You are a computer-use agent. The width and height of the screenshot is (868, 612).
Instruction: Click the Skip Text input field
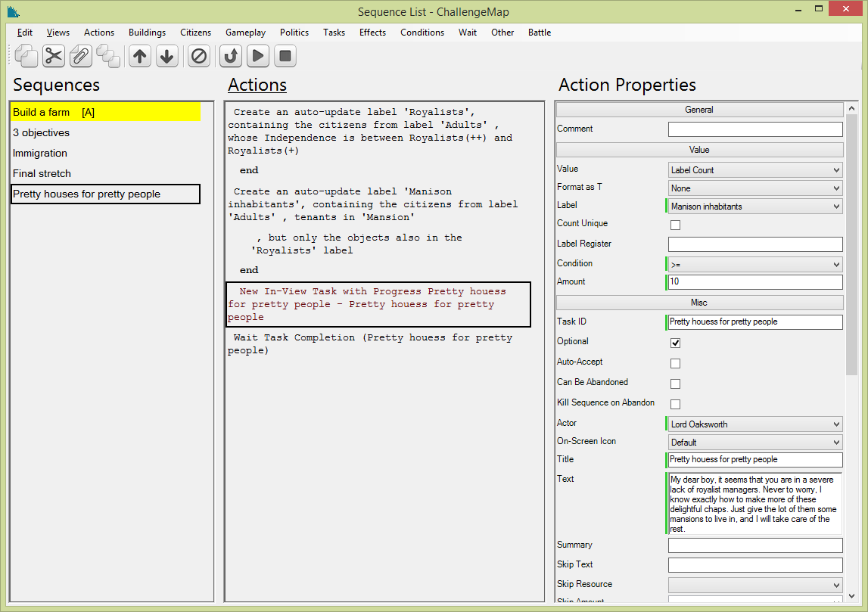pos(755,565)
